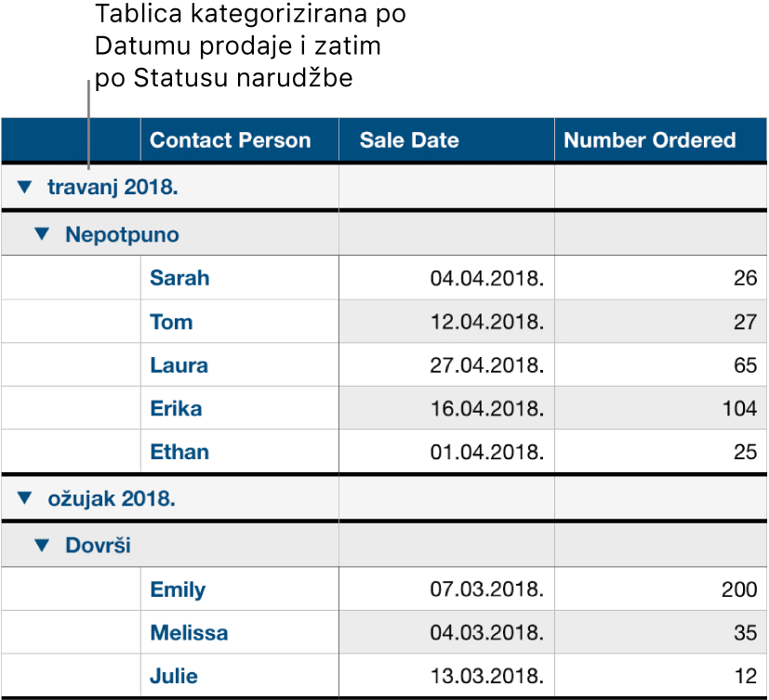Collapse the Dovrši subcategory group
The width and height of the screenshot is (769, 700).
pos(41,546)
